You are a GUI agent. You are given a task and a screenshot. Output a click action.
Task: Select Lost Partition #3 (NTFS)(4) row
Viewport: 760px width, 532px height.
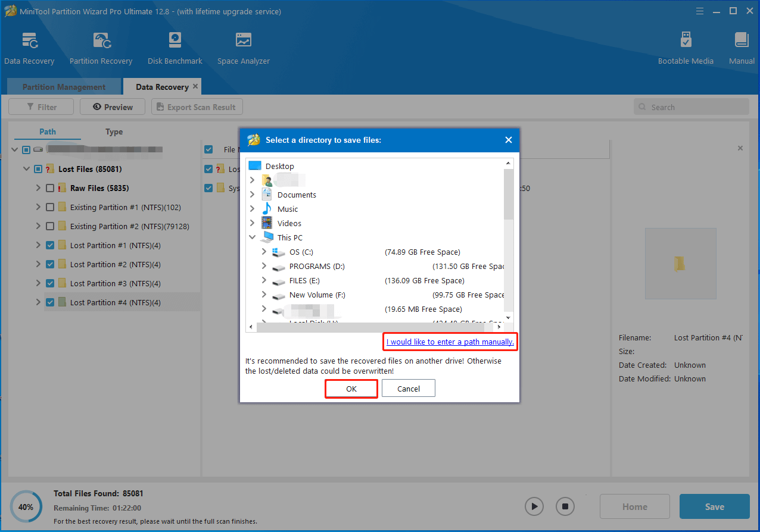tap(116, 283)
